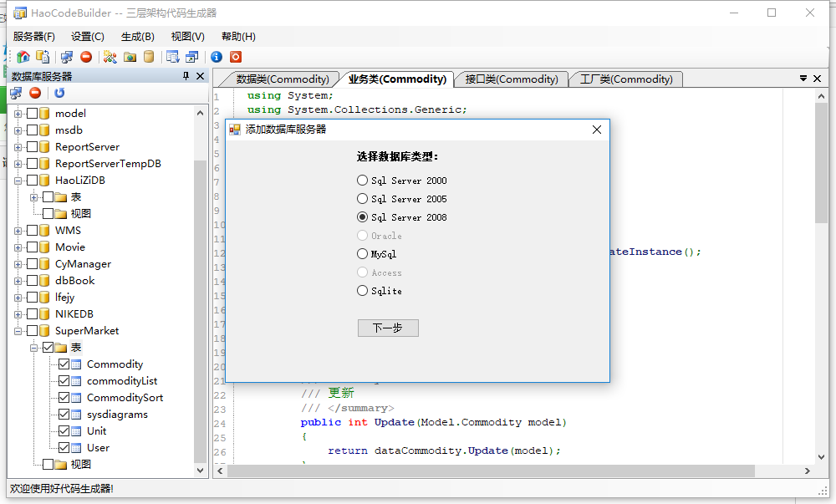Click the folder with globe icon in toolbar
Image resolution: width=836 pixels, height=504 pixels.
click(x=130, y=57)
